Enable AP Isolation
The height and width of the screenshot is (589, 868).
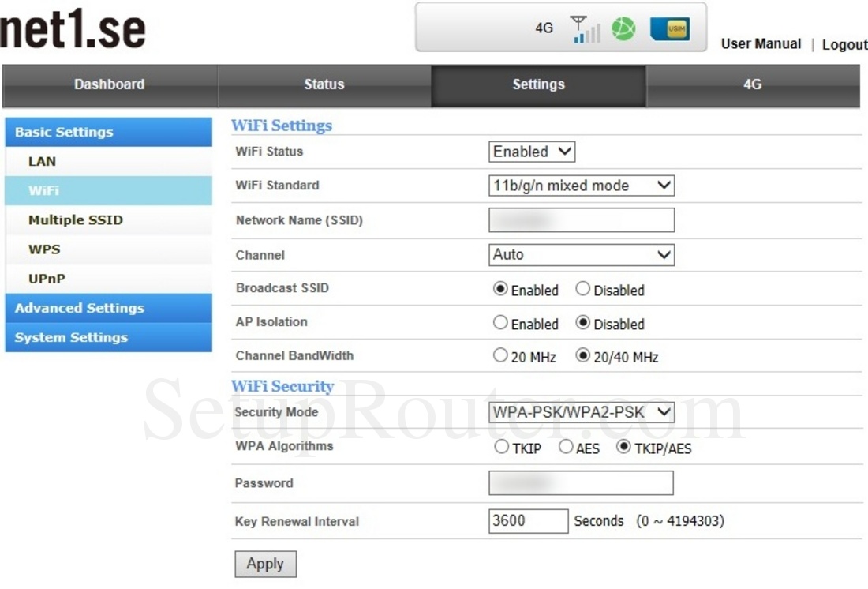499,324
